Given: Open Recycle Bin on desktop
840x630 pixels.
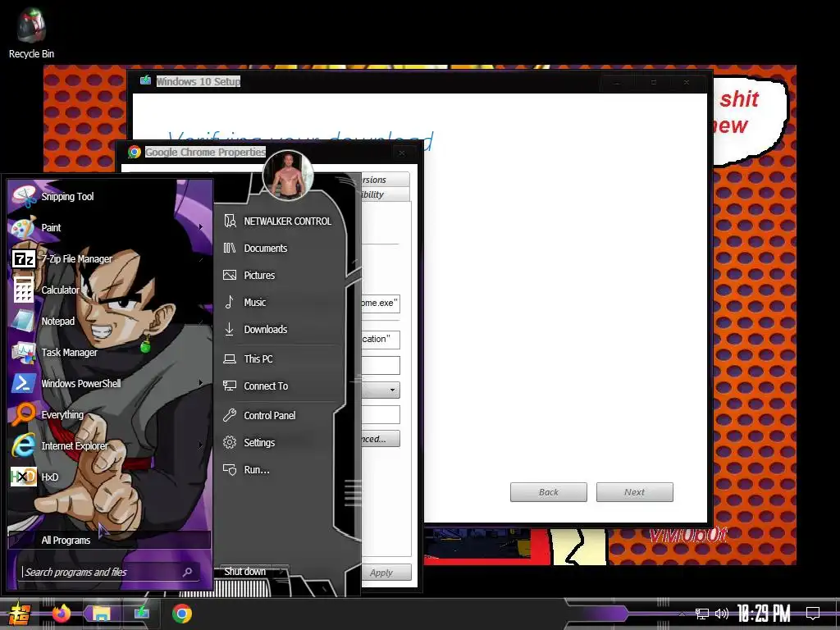Looking at the screenshot, I should pos(31,33).
